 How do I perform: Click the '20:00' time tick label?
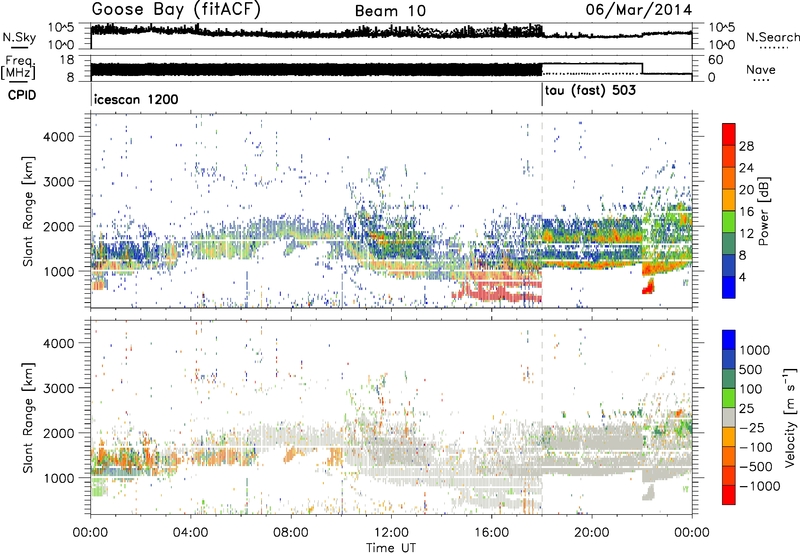(592, 533)
